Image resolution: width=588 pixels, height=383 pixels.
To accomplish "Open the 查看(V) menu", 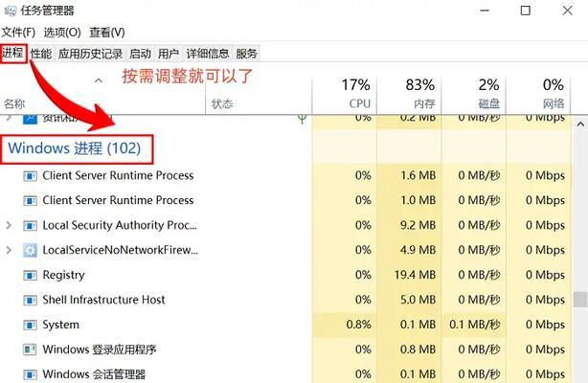I will (x=107, y=33).
